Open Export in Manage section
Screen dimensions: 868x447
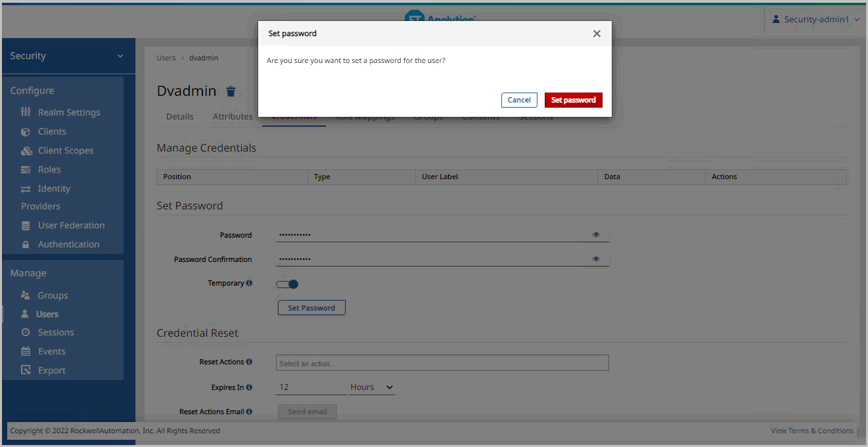[x=52, y=370]
